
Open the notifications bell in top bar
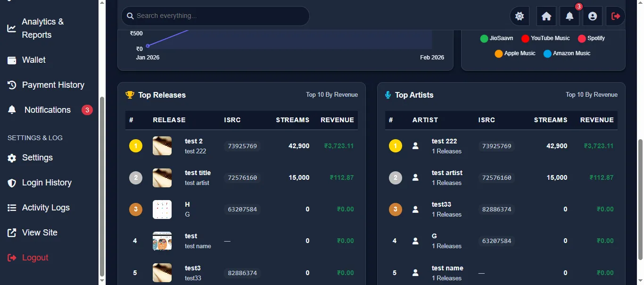(570, 16)
